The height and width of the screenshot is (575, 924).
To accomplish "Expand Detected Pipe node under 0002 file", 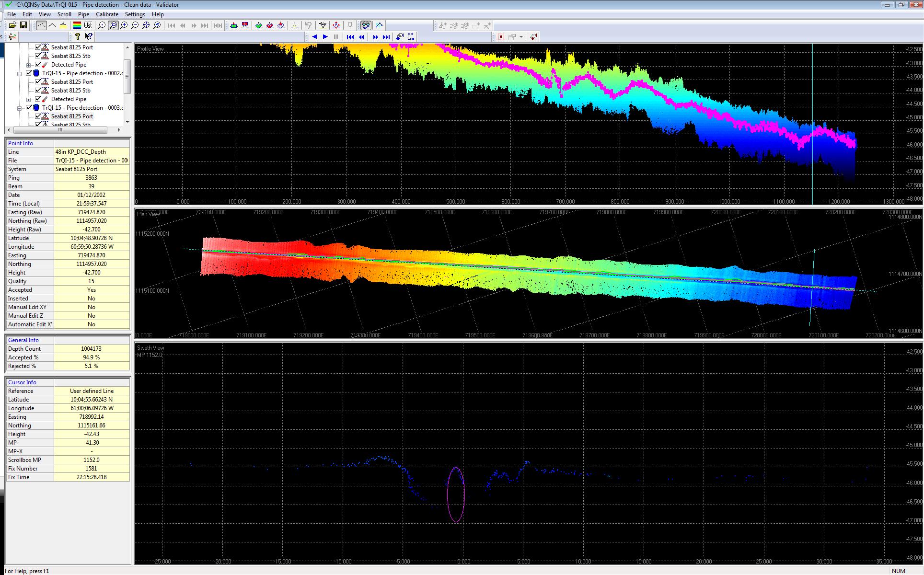I will tap(29, 99).
